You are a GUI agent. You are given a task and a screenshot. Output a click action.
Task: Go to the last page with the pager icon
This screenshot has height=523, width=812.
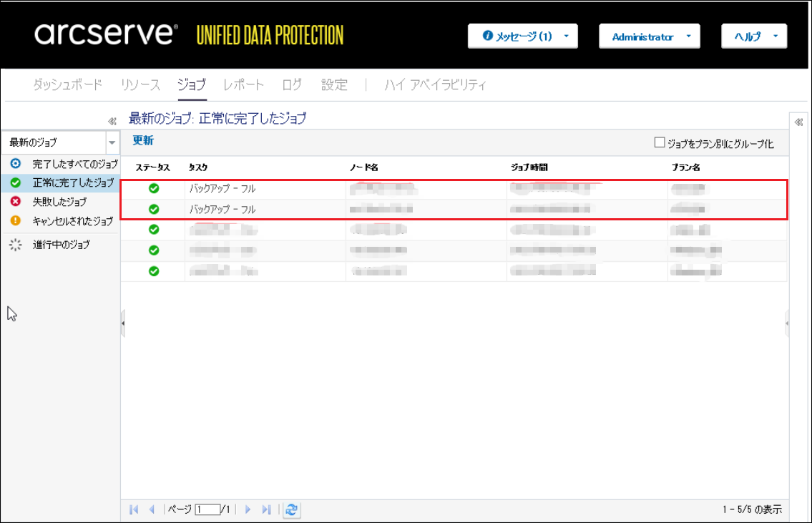click(266, 509)
